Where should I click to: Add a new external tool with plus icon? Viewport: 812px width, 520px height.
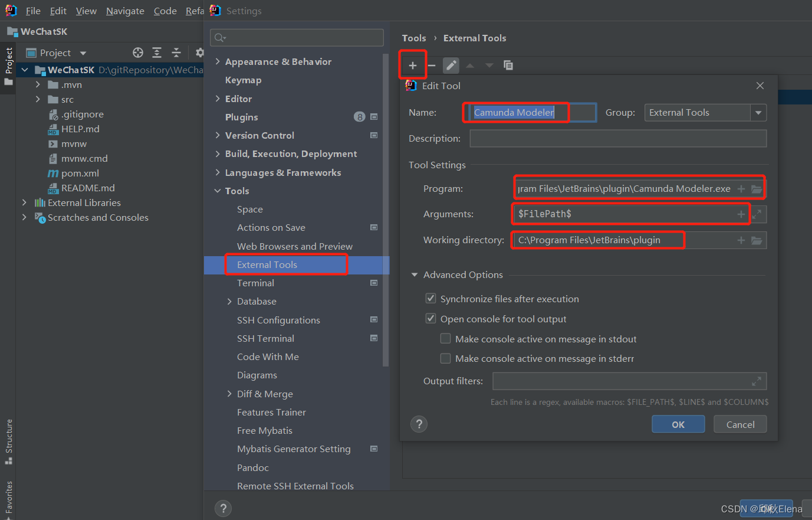pyautogui.click(x=413, y=66)
